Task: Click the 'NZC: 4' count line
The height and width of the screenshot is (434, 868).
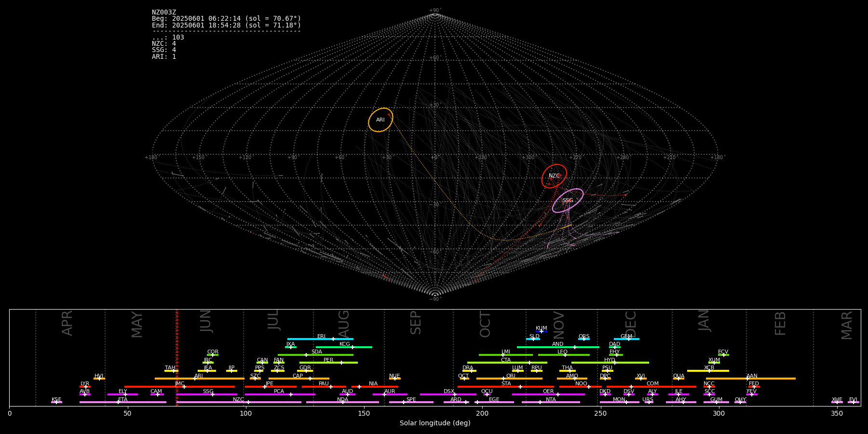Action: (164, 44)
